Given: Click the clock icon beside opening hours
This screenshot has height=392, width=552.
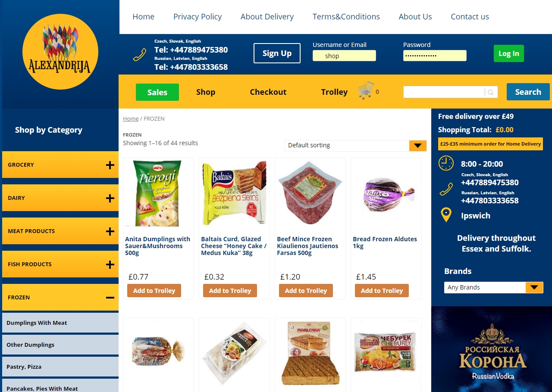Looking at the screenshot, I should [446, 163].
